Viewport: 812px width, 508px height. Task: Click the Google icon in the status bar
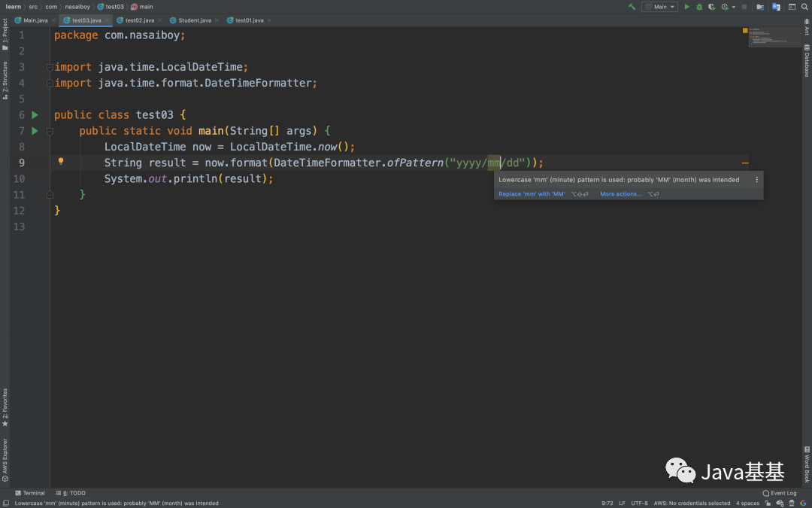pos(803,503)
